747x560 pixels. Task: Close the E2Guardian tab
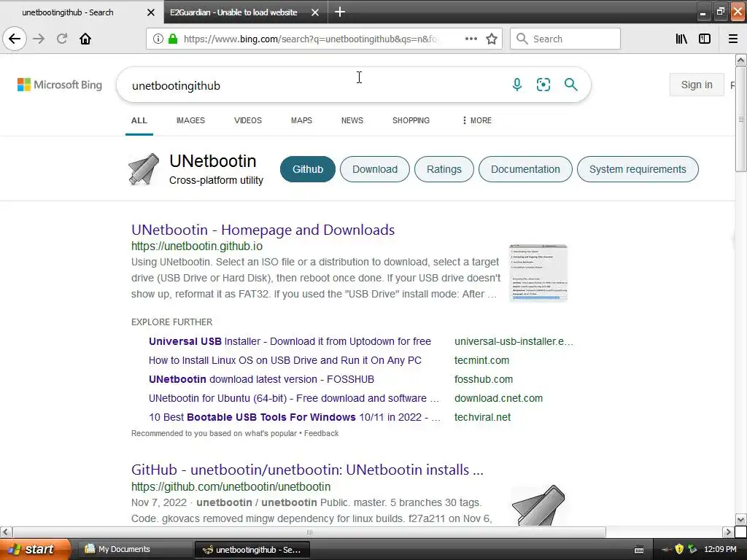(x=315, y=12)
